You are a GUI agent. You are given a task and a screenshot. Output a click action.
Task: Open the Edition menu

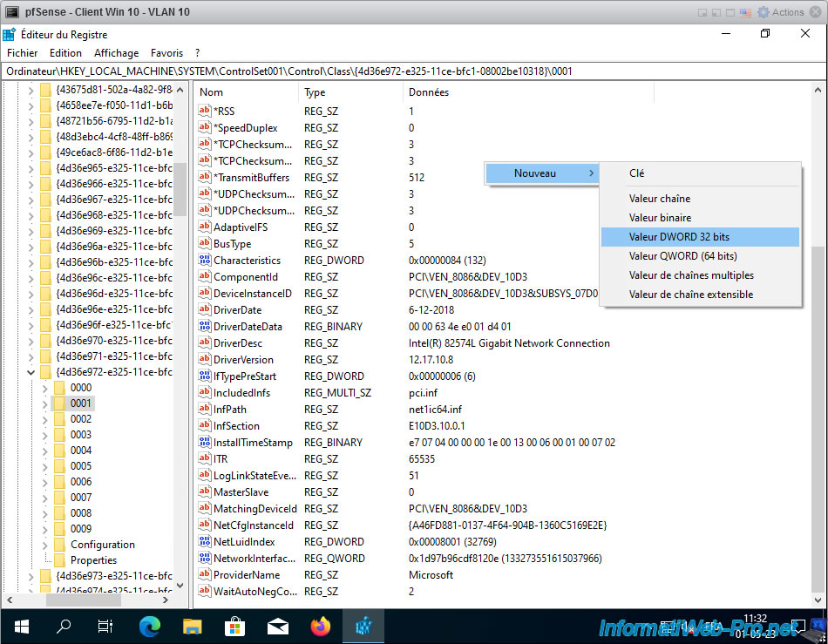coord(65,53)
